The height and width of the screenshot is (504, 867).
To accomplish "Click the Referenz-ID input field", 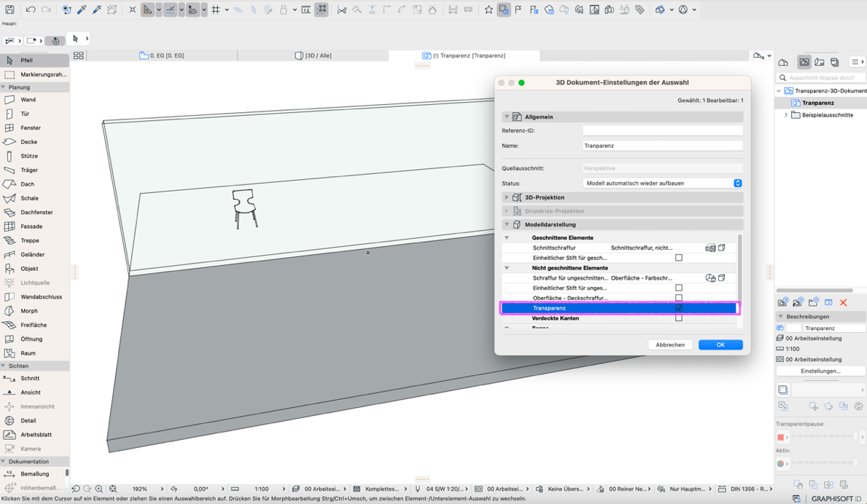I will pos(662,130).
